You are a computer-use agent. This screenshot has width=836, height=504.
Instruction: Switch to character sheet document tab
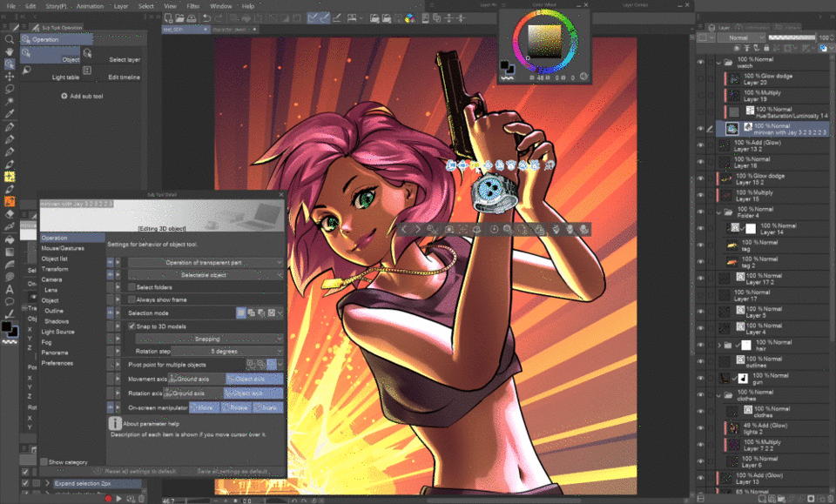[233, 30]
